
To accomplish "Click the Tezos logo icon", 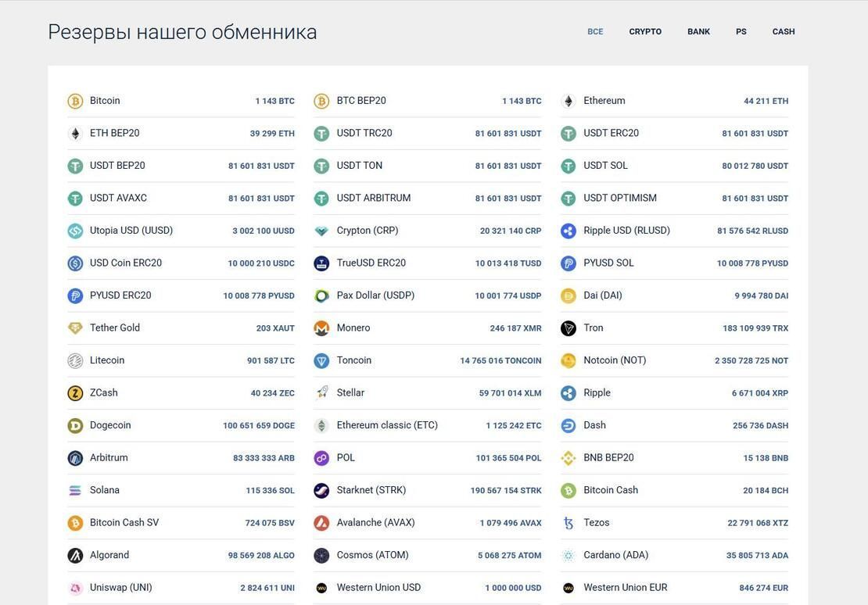I will [569, 523].
